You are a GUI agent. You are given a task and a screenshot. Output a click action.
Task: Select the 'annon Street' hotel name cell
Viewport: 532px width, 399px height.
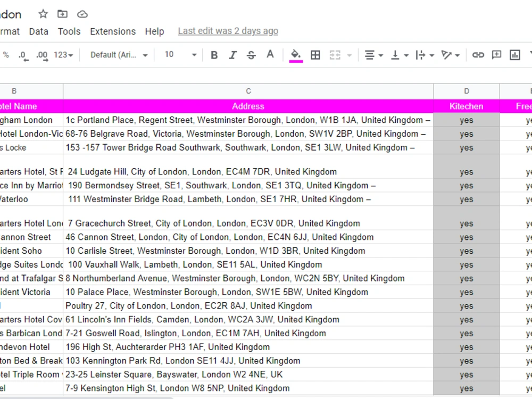click(31, 237)
